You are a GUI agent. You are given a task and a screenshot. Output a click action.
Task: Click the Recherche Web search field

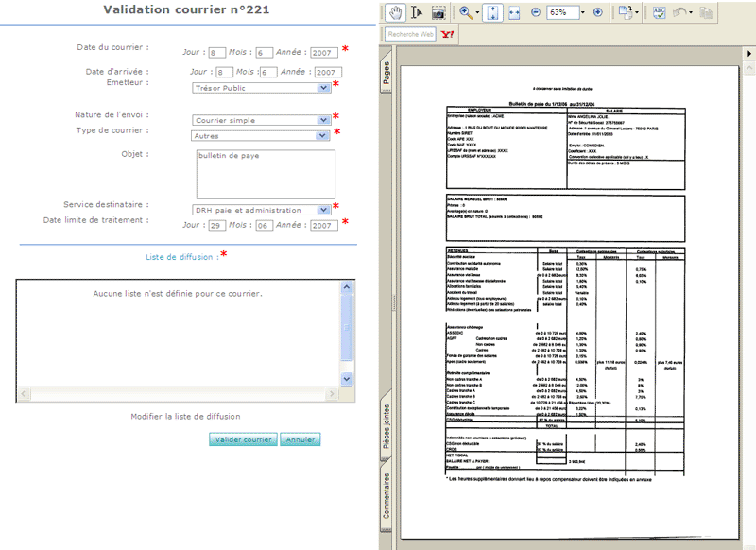[x=410, y=34]
